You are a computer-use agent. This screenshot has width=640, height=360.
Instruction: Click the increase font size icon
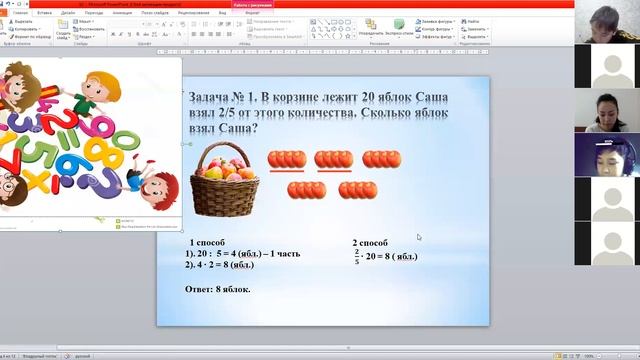[x=164, y=24]
